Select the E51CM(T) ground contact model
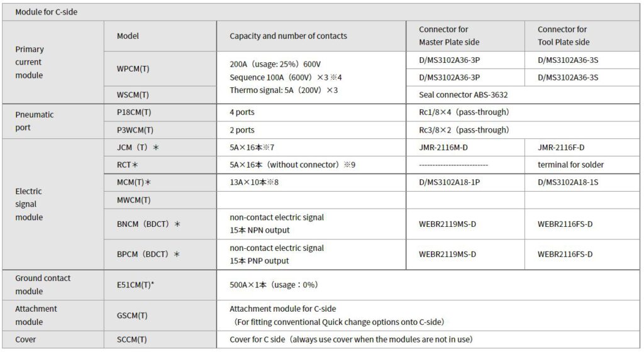644x352 pixels. [x=160, y=285]
